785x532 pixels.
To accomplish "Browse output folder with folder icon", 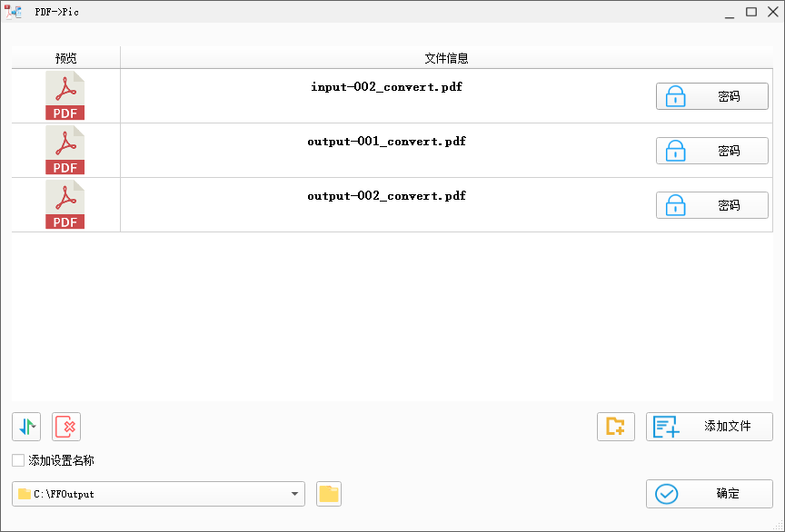I will point(328,494).
